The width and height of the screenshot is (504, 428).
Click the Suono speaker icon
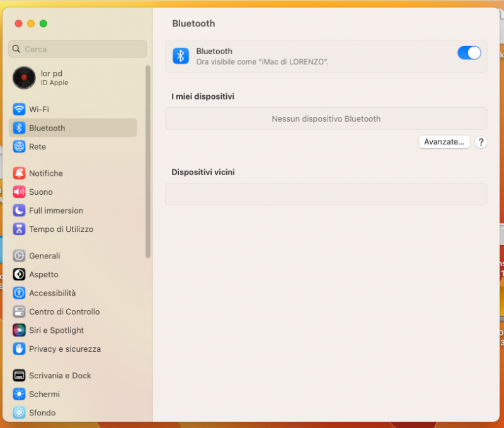tap(19, 192)
